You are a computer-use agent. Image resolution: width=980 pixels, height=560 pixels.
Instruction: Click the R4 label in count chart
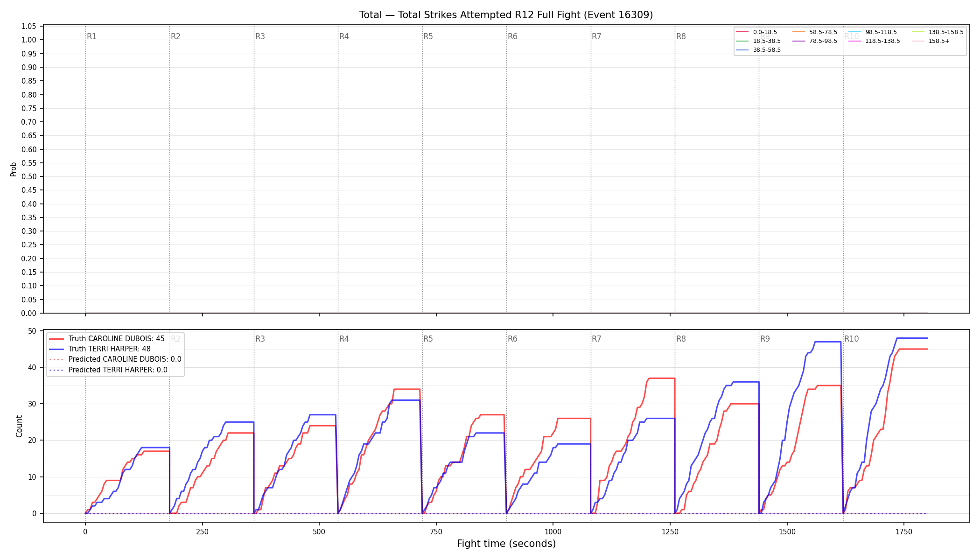[344, 339]
